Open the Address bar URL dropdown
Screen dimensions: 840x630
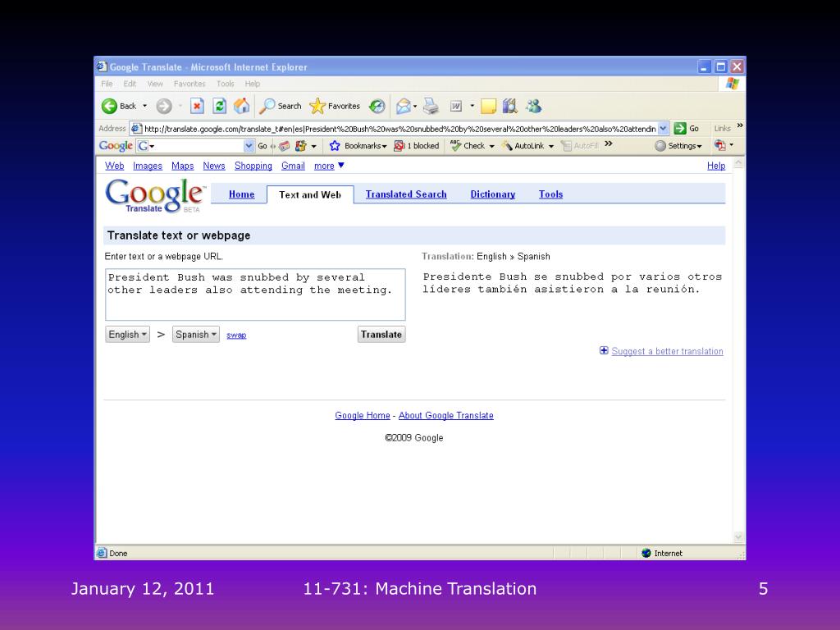pyautogui.click(x=663, y=129)
